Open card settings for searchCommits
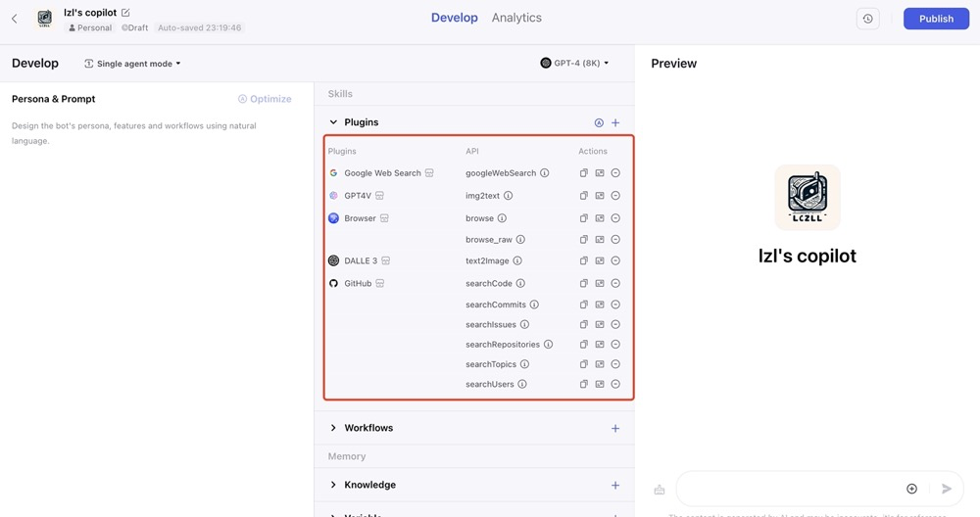 click(x=600, y=305)
